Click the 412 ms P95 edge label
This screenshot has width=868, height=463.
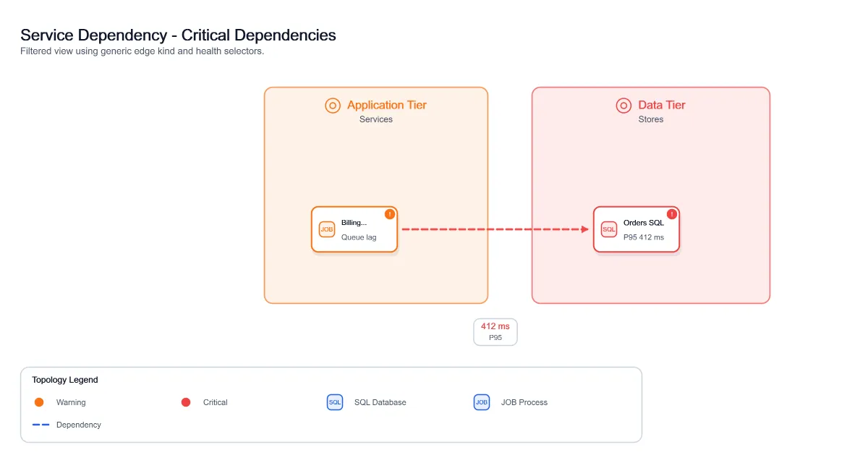495,332
